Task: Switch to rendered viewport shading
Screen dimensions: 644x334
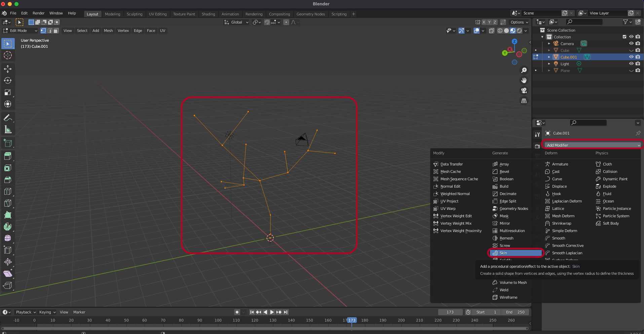Action: click(519, 31)
